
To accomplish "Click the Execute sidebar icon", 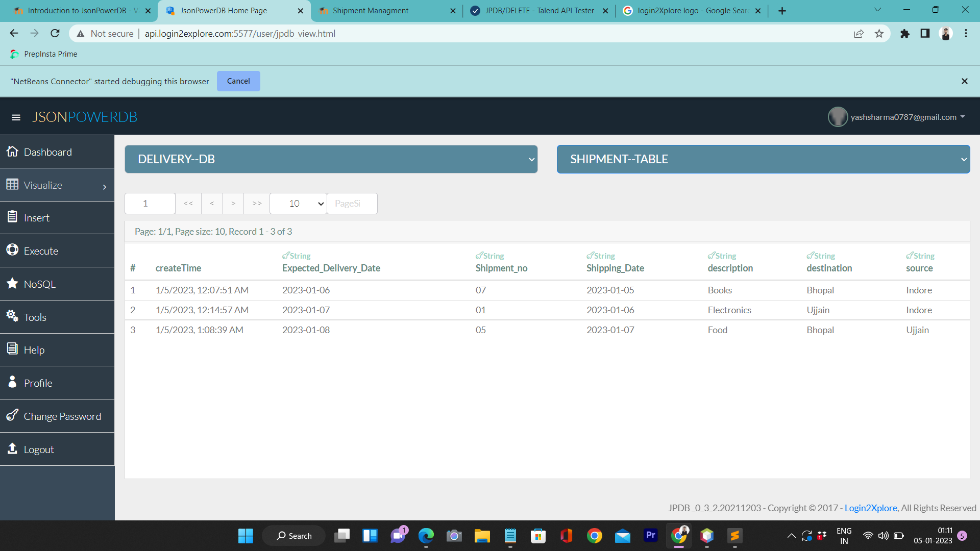I will point(13,249).
